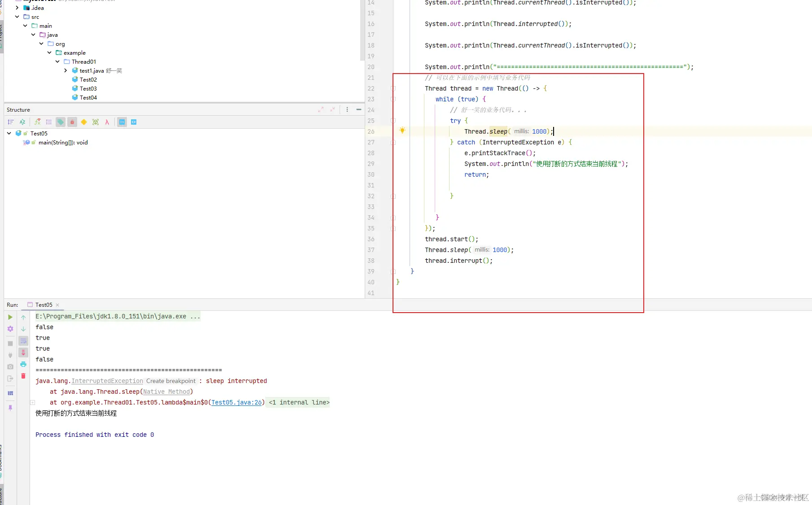Click the Stop process square icon
This screenshot has height=505, width=812.
10,344
